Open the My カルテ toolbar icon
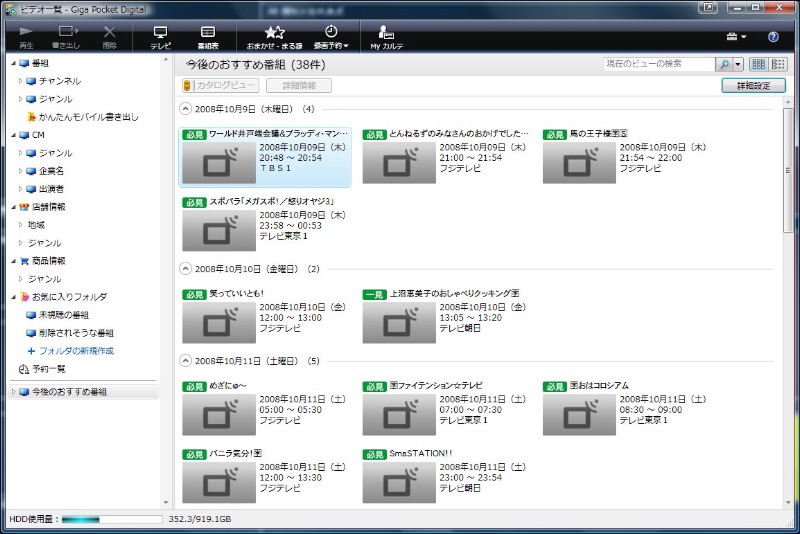The image size is (800, 534). click(x=387, y=37)
